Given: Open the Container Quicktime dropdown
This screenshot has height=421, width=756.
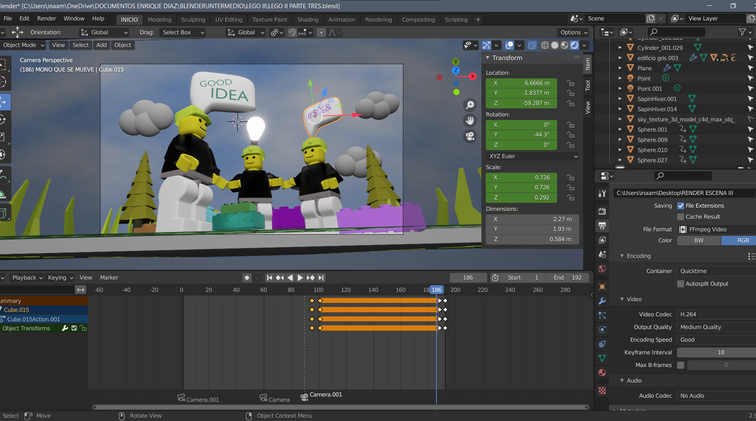Looking at the screenshot, I should pyautogui.click(x=716, y=271).
